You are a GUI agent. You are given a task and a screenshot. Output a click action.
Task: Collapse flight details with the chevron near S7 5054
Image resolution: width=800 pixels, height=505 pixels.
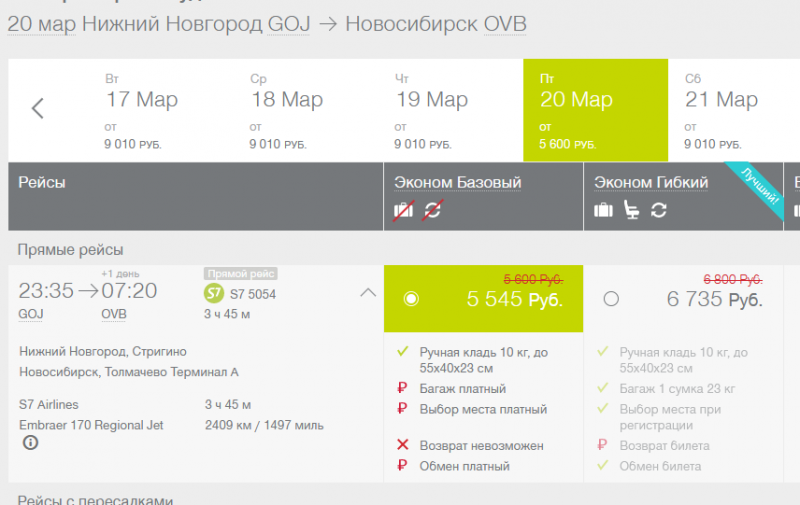coord(368,293)
